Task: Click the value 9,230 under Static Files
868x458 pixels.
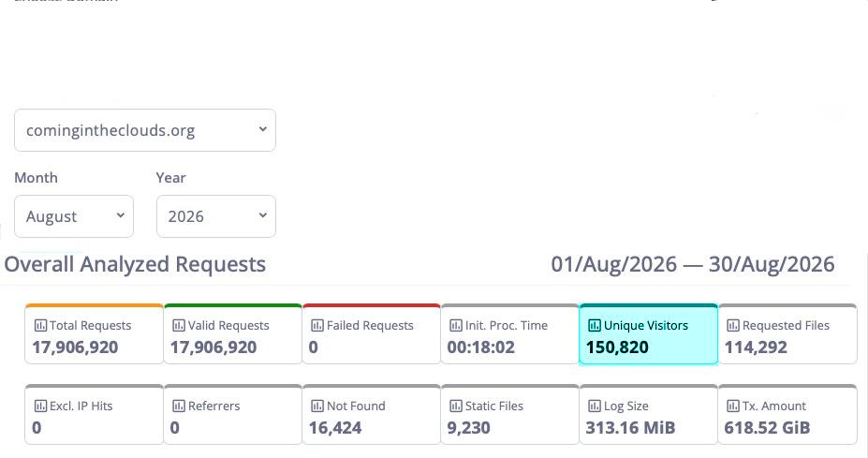Action: (x=468, y=427)
